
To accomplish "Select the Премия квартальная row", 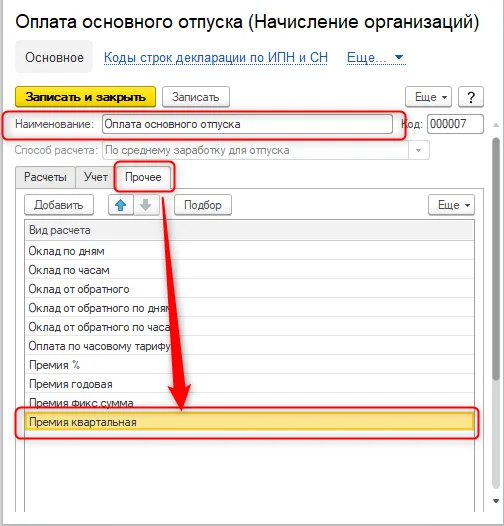I will pyautogui.click(x=249, y=422).
